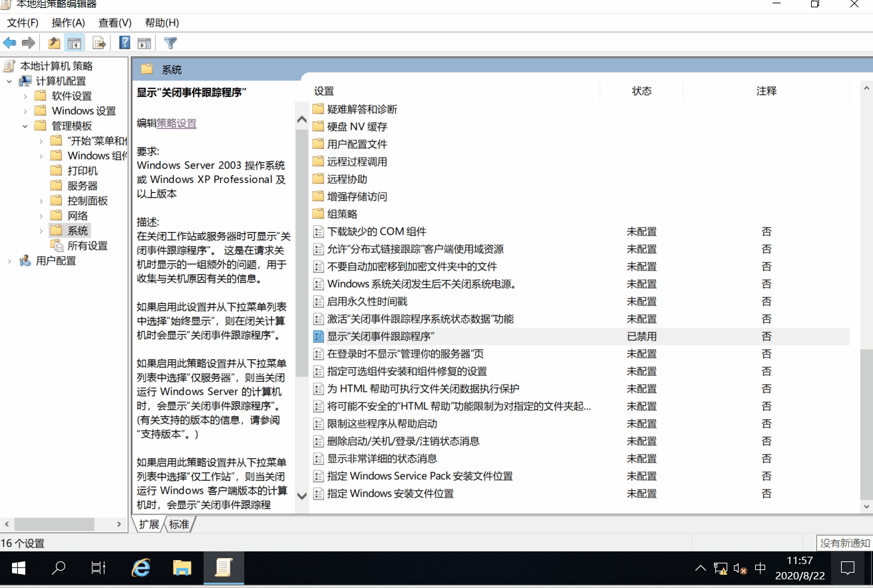Open the 查看(V) menu

[x=114, y=23]
